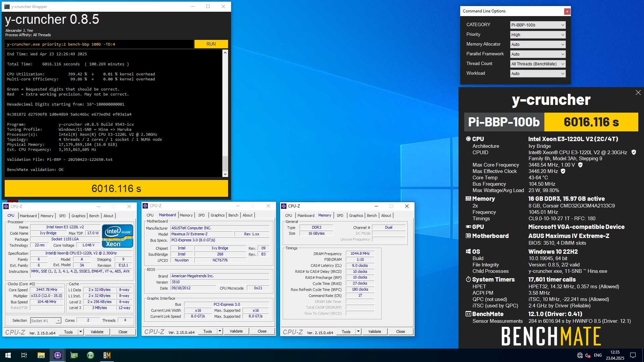This screenshot has height=362, width=644.
Task: Click shield icon next to Max Core Frequency
Action: (580, 165)
